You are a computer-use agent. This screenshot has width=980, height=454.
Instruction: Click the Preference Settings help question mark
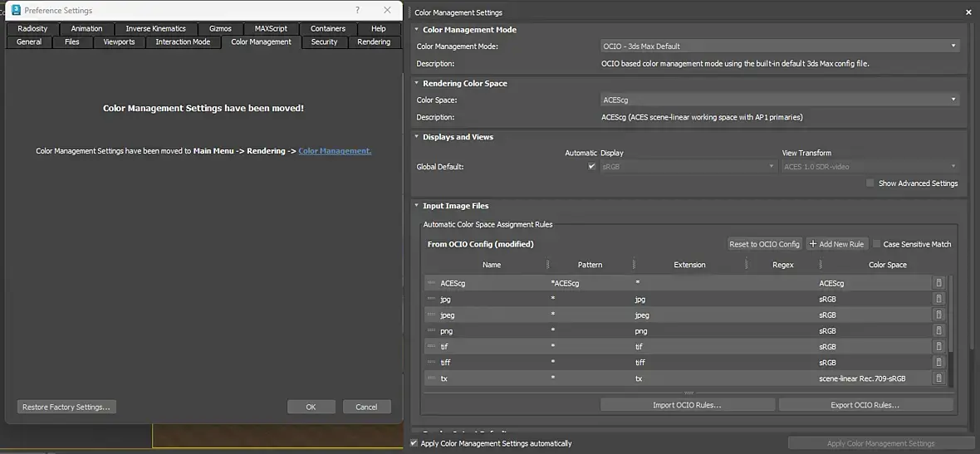358,10
